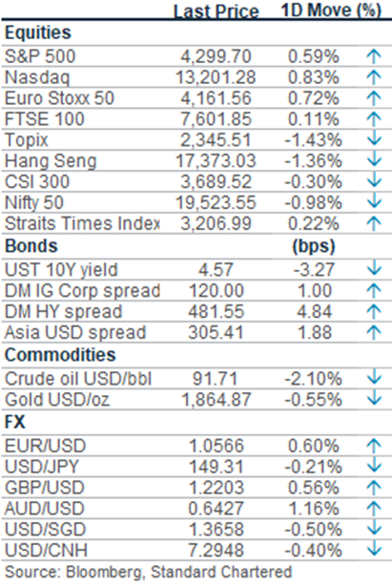Click the Hang Seng down arrow
Image resolution: width=392 pixels, height=585 pixels.
point(374,160)
